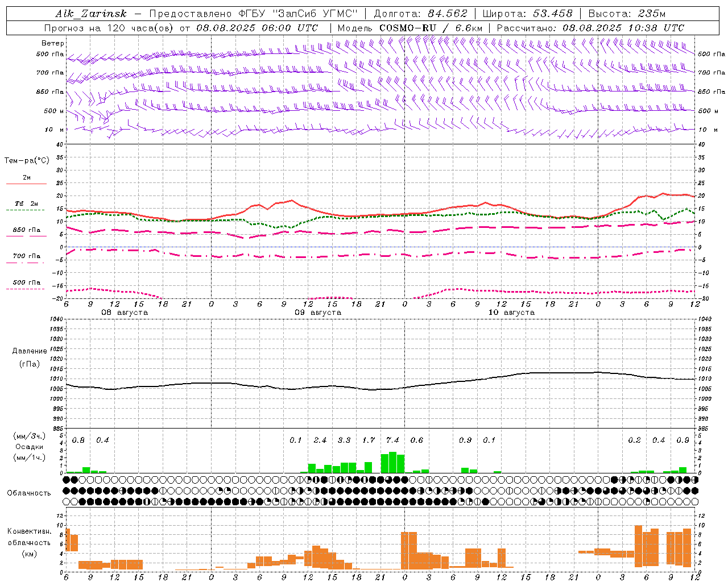Click the "Ветер" wind panel label
Image resolution: width=728 pixels, height=582 pixels.
pos(53,43)
